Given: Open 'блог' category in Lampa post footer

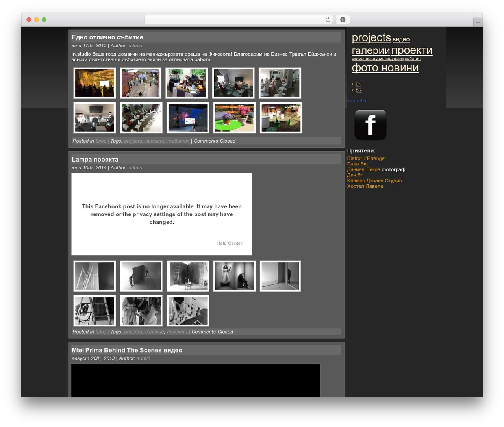Looking at the screenshot, I should pyautogui.click(x=101, y=332).
